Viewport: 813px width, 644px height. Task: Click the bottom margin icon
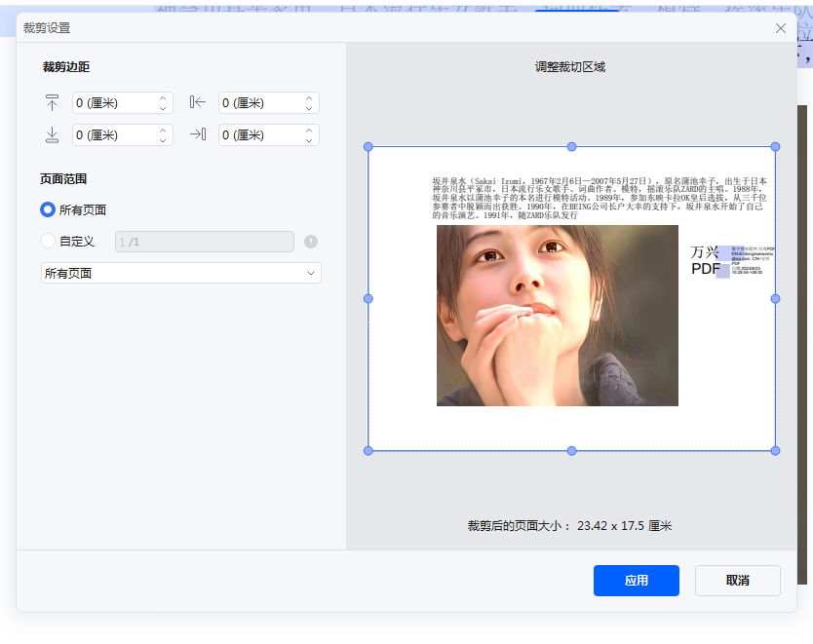[x=53, y=134]
